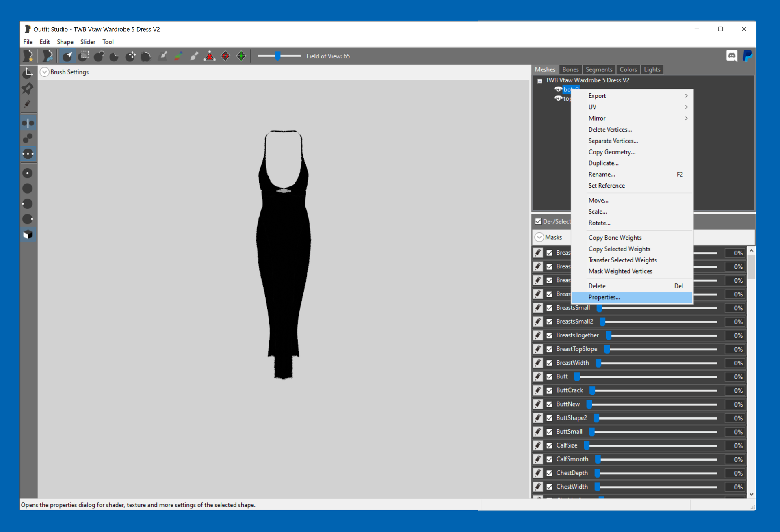Click edit pencil for CalfSize slider
The image size is (780, 532).
coord(538,445)
